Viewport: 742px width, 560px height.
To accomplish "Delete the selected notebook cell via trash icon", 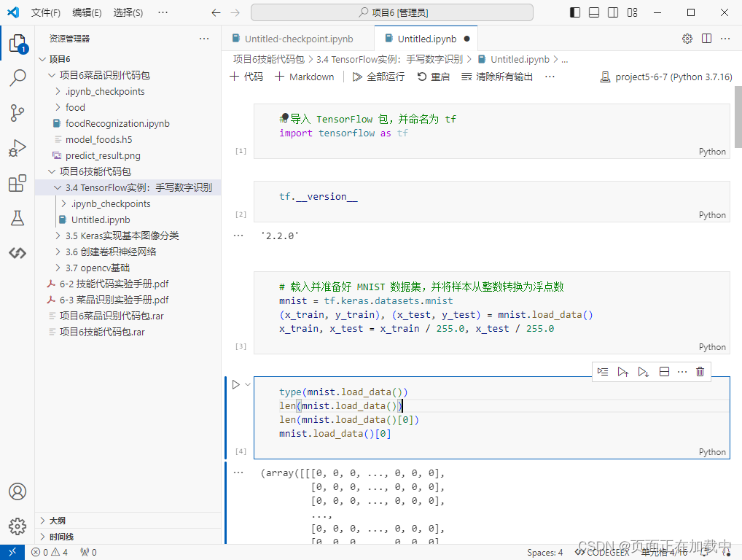I will tap(700, 371).
